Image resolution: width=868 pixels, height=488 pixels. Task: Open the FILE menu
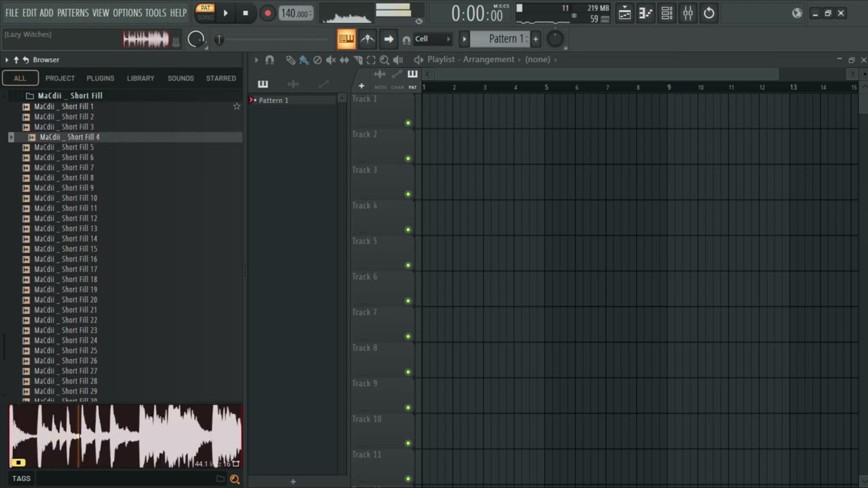[12, 13]
